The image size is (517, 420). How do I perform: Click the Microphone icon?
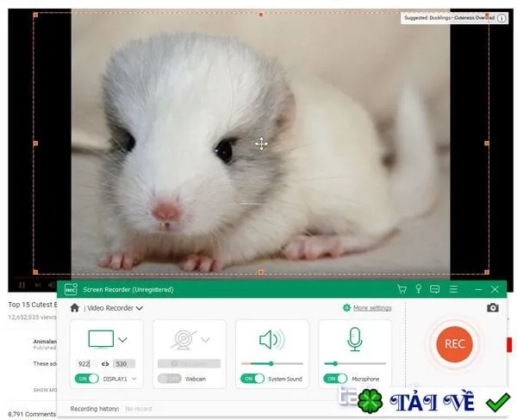[x=355, y=339]
